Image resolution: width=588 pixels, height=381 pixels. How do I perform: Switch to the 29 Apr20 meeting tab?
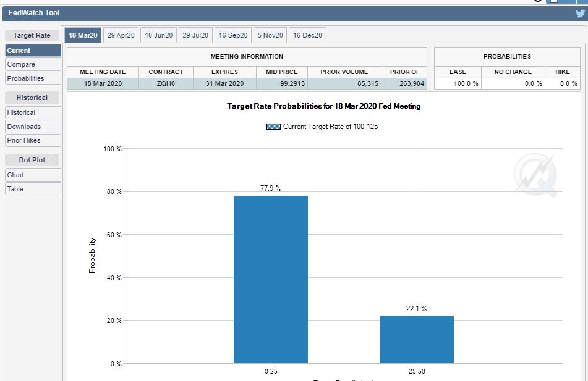(121, 36)
